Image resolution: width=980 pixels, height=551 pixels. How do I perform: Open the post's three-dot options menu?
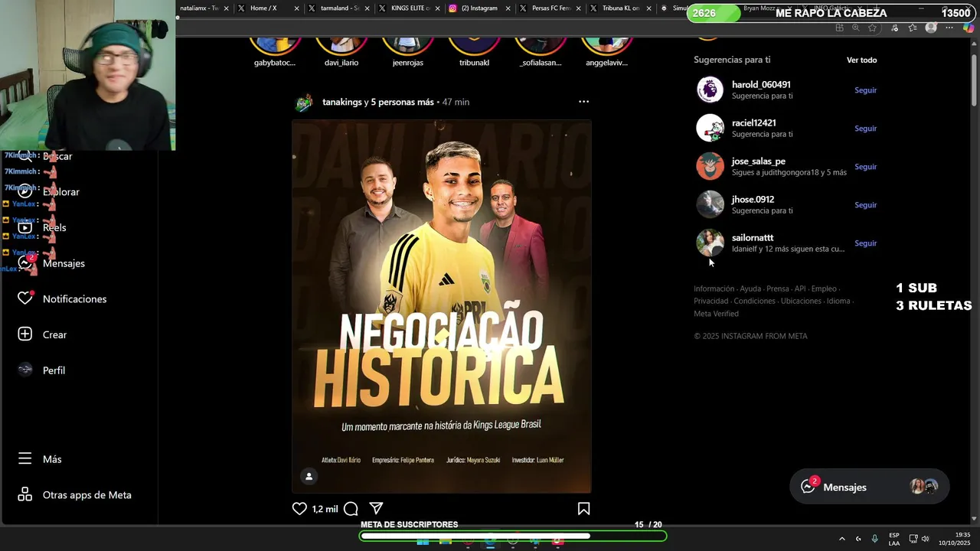(x=583, y=102)
